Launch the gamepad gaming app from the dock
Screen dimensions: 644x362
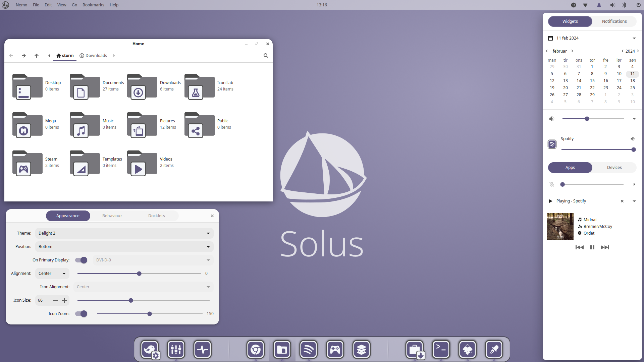point(335,349)
